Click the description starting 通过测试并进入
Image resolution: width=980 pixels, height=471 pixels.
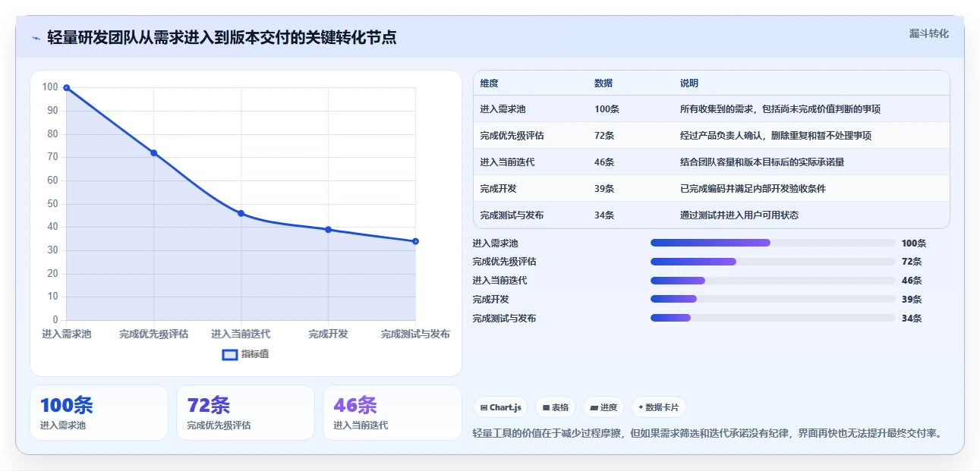(x=739, y=215)
